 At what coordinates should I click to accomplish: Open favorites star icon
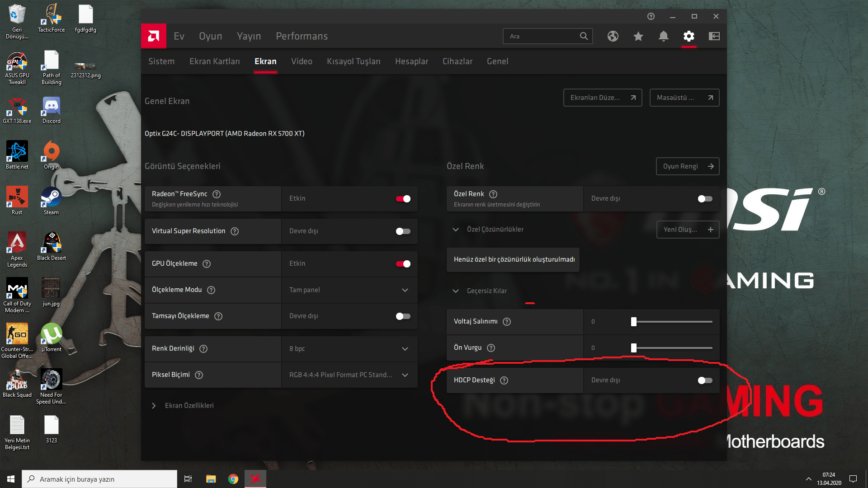[638, 36]
